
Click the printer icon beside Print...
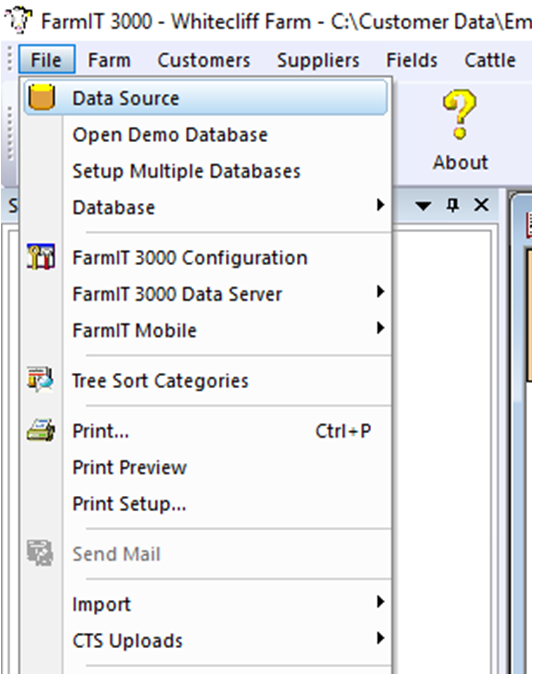(41, 430)
